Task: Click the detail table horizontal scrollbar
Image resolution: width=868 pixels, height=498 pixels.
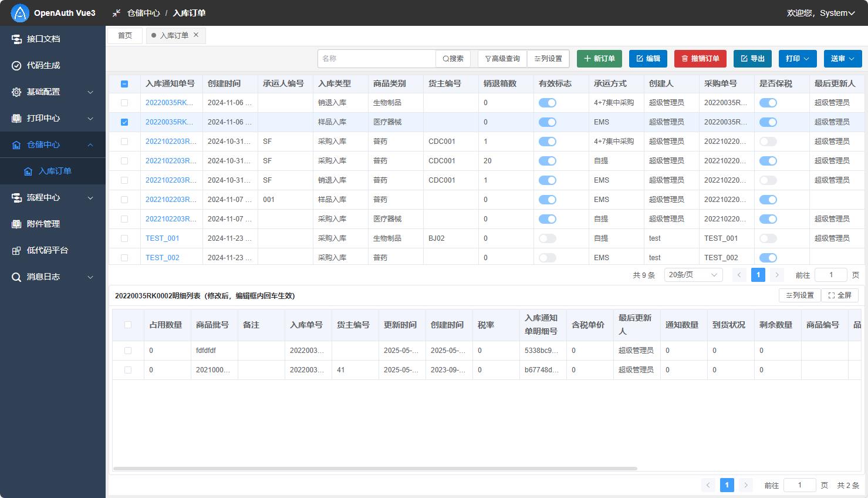Action: [x=374, y=469]
